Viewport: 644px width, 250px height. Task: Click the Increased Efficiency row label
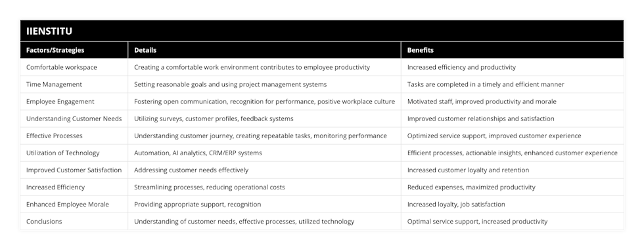click(x=55, y=187)
